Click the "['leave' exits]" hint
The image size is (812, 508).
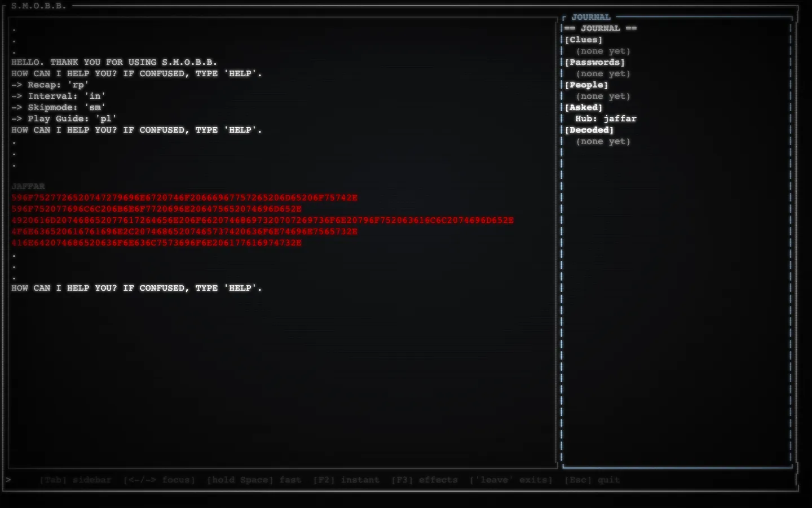point(511,480)
